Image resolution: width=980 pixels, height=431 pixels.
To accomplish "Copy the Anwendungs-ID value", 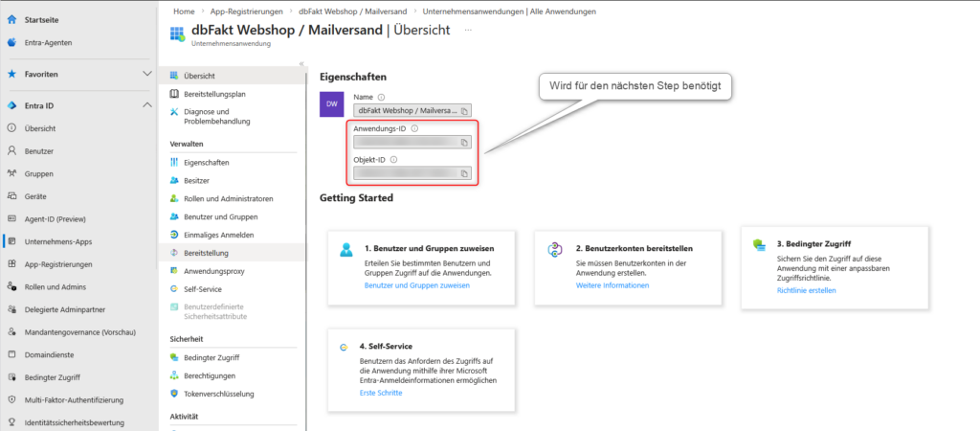I will pos(464,143).
